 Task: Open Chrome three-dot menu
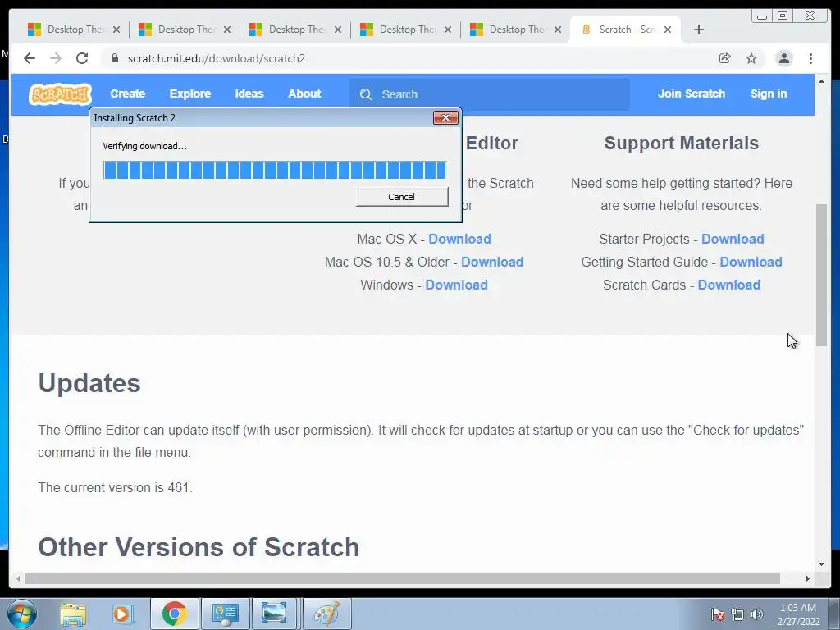(x=810, y=58)
